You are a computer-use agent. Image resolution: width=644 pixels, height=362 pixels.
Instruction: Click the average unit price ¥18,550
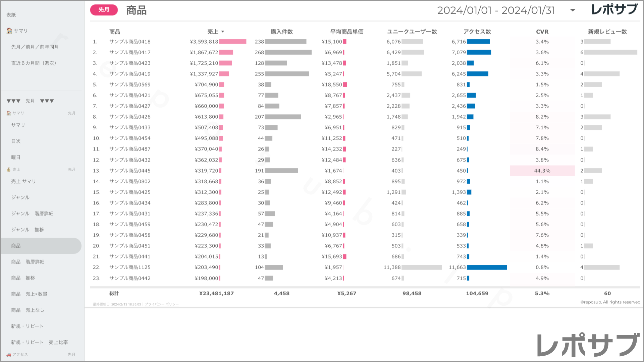[332, 84]
